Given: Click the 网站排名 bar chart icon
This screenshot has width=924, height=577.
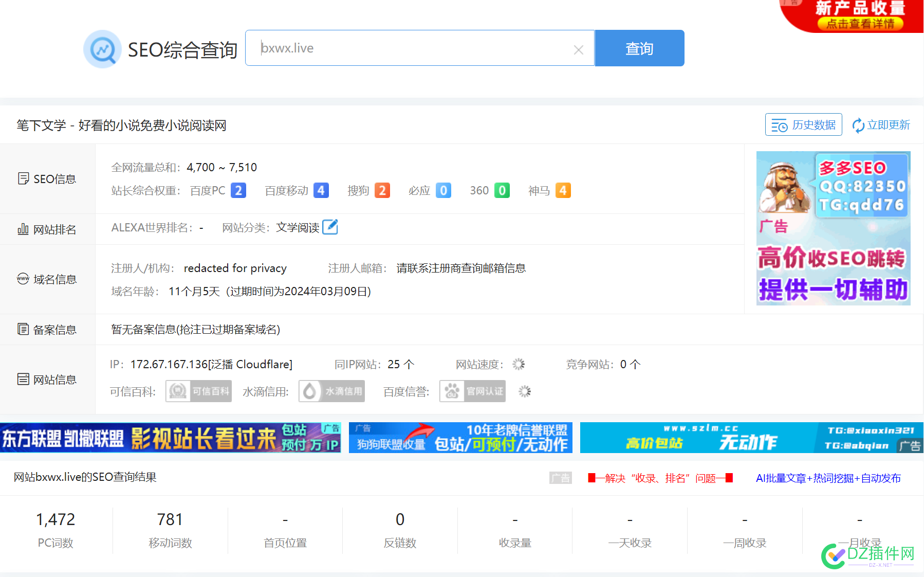Looking at the screenshot, I should pos(23,229).
